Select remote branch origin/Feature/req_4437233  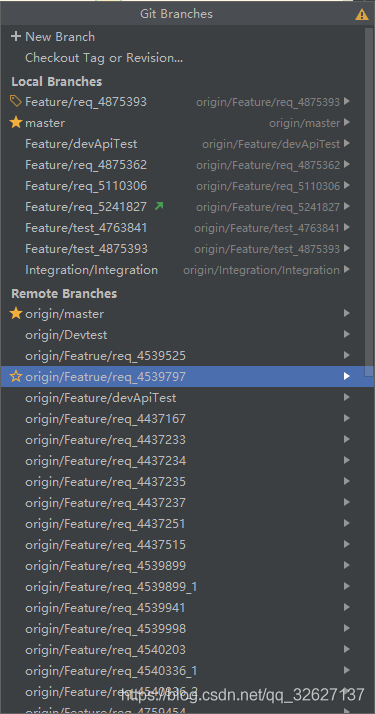click(x=106, y=440)
